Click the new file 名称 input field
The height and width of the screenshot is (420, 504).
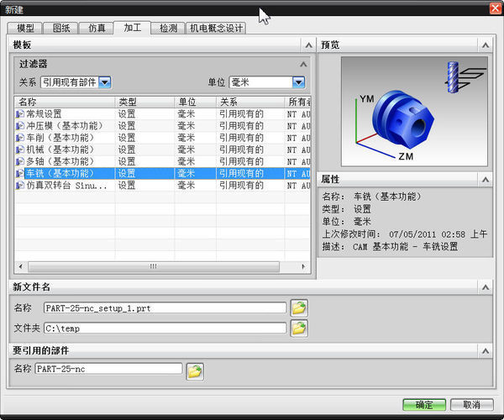tap(165, 307)
